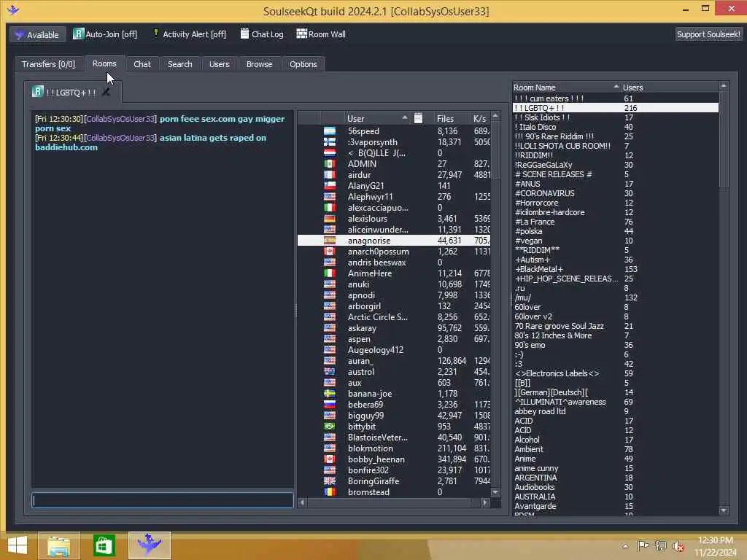Select user blokmotion in the list
The height and width of the screenshot is (560, 747).
[x=394, y=448]
